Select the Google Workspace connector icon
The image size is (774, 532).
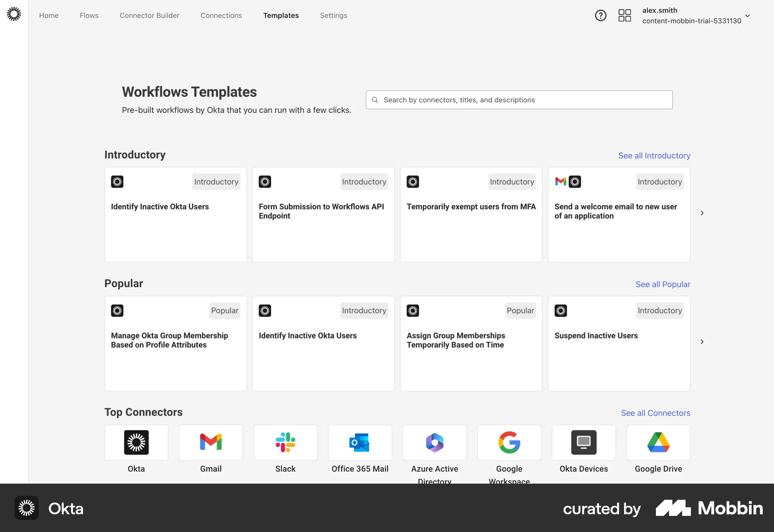509,443
